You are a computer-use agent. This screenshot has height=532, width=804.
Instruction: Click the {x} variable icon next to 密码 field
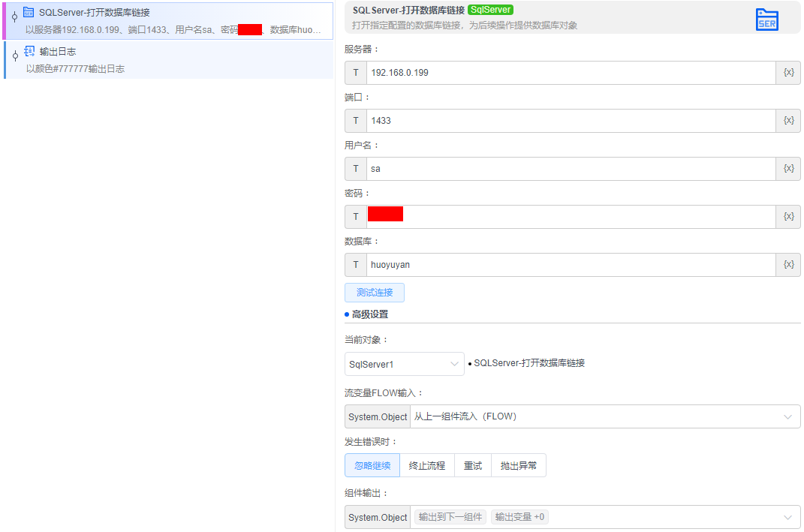[788, 216]
